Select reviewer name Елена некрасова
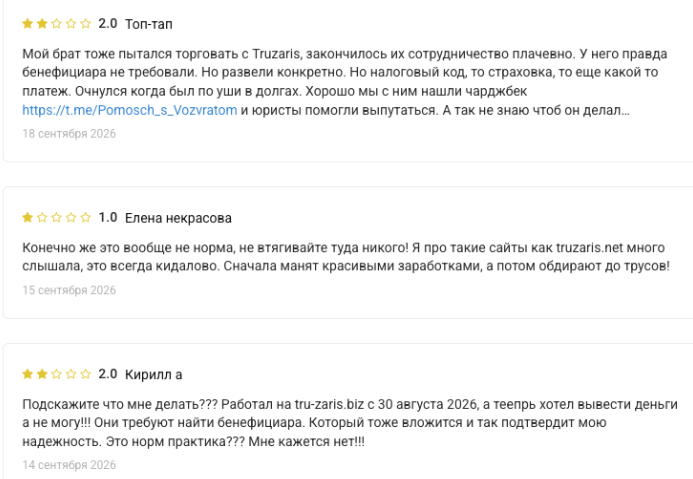 (178, 218)
